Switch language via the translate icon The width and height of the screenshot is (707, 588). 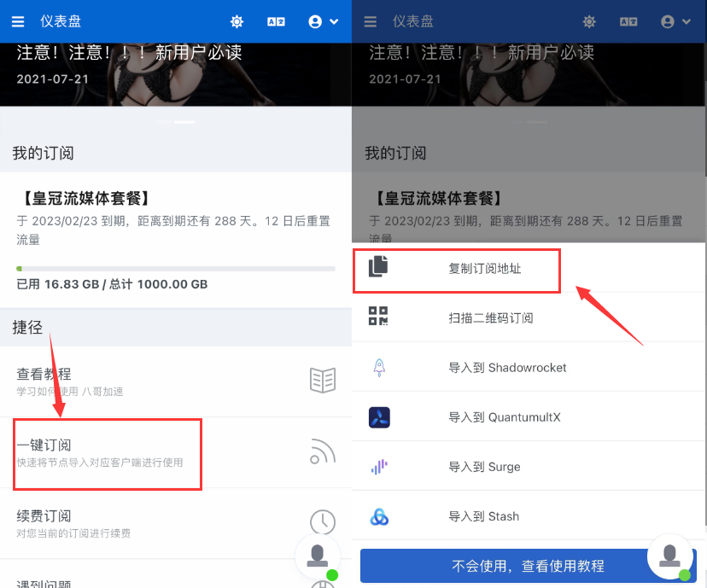click(x=276, y=21)
